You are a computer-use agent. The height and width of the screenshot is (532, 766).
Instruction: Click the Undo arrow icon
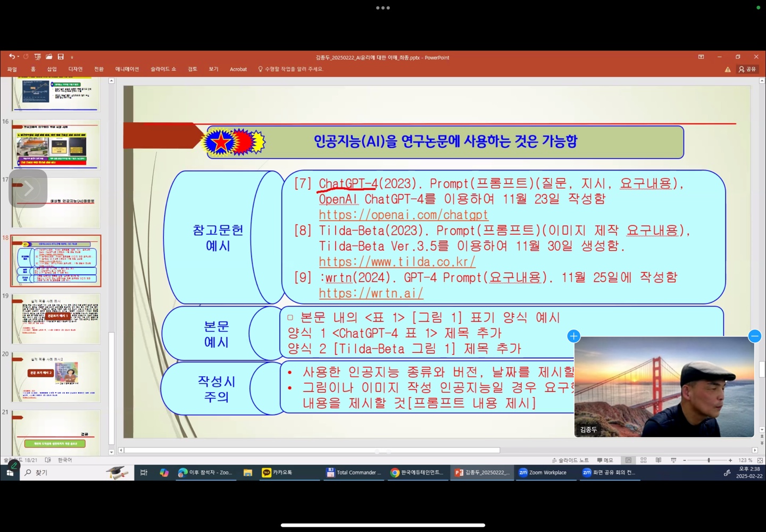coord(11,57)
